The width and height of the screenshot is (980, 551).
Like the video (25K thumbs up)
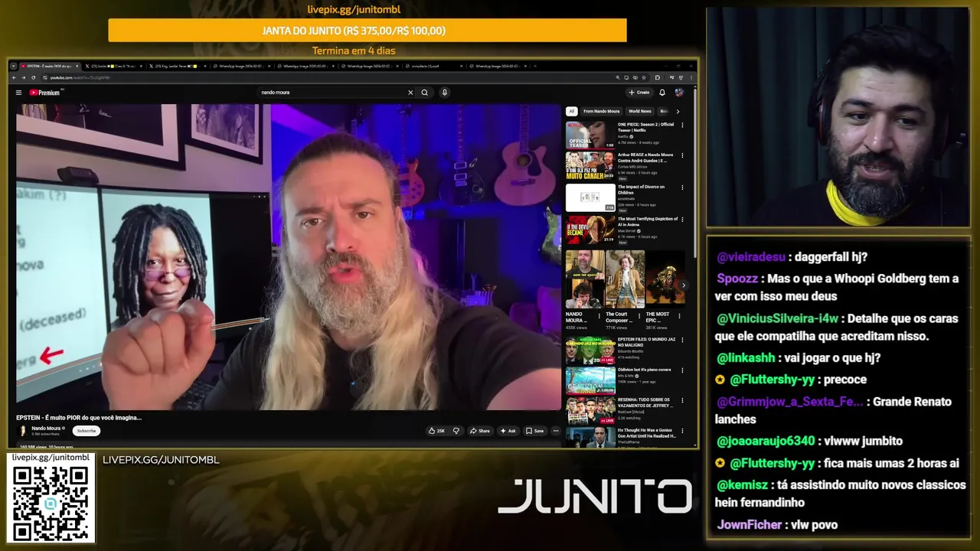coord(436,431)
